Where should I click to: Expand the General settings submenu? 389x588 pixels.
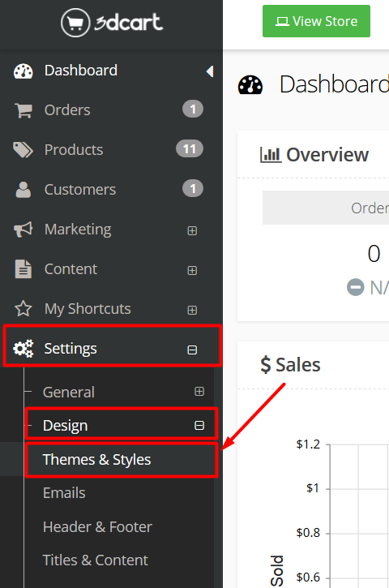tap(199, 392)
